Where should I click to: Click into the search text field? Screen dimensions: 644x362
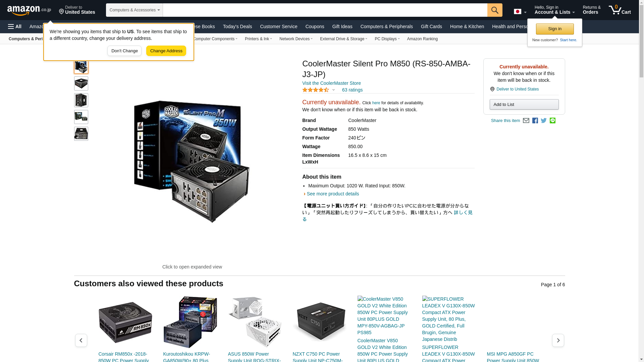tap(325, 10)
